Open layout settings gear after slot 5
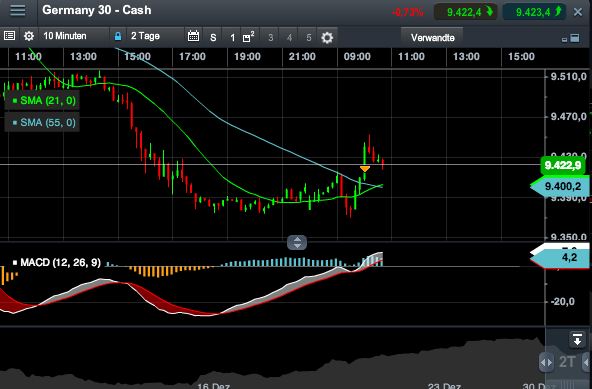The width and height of the screenshot is (592, 389). pos(327,37)
